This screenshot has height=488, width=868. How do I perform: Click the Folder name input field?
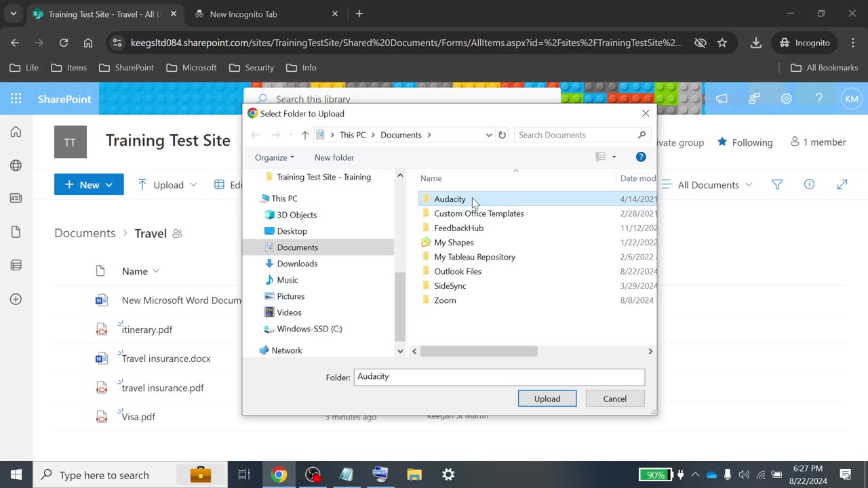click(x=499, y=377)
